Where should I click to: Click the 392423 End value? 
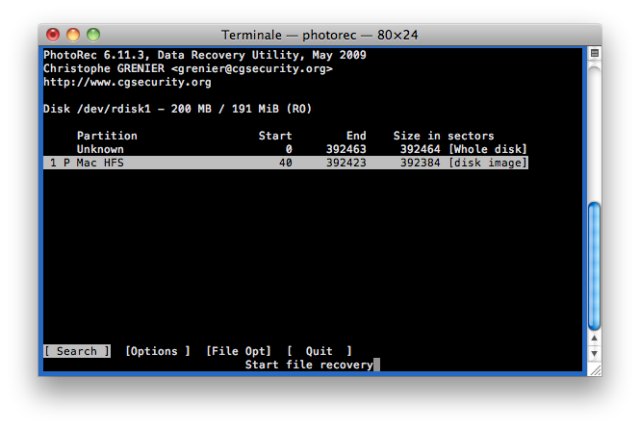point(346,162)
